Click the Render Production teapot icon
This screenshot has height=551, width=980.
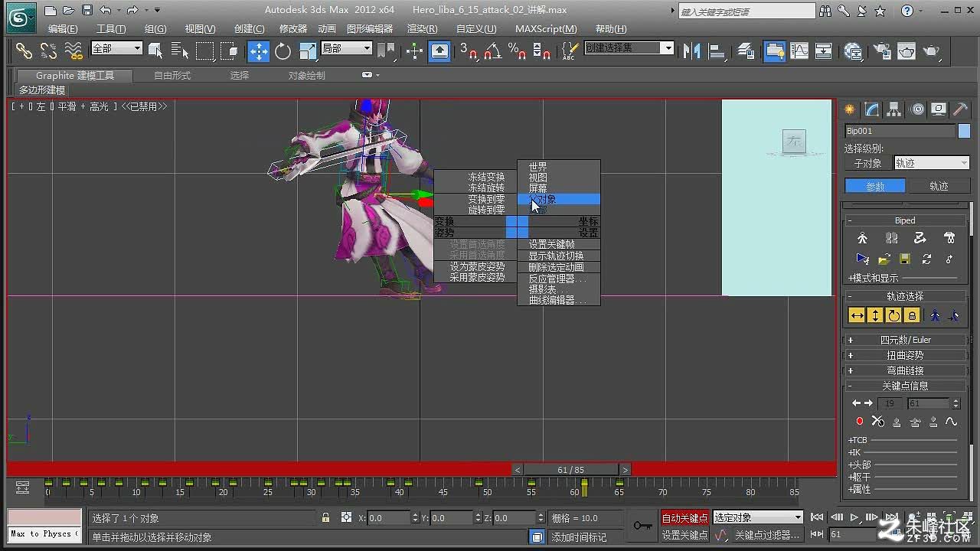point(930,51)
